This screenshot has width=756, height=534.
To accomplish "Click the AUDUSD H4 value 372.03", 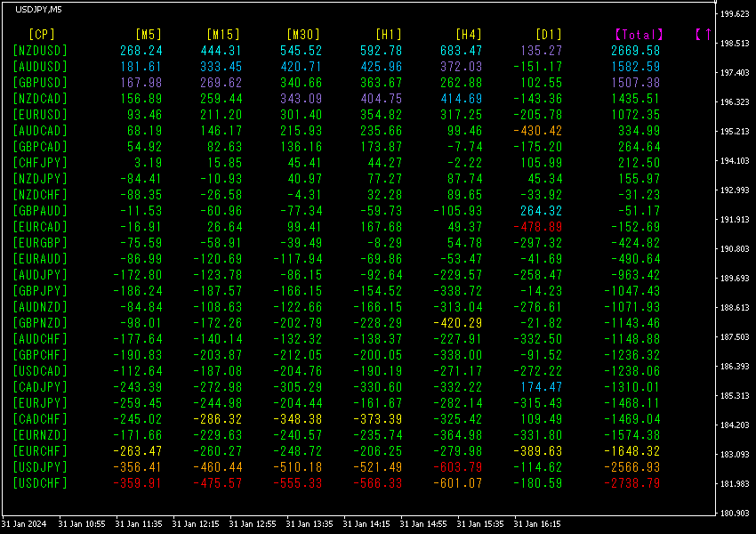I will 462,67.
